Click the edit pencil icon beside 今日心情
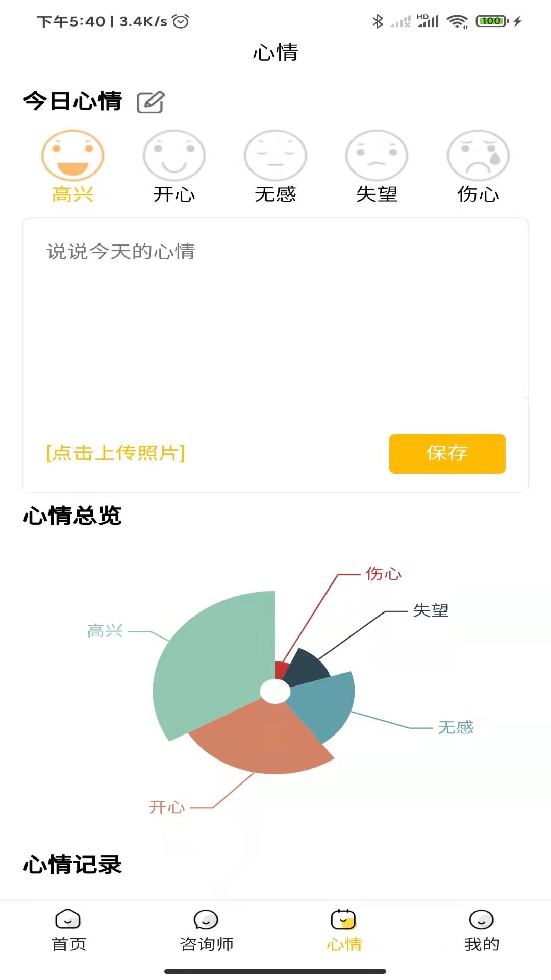 click(151, 102)
